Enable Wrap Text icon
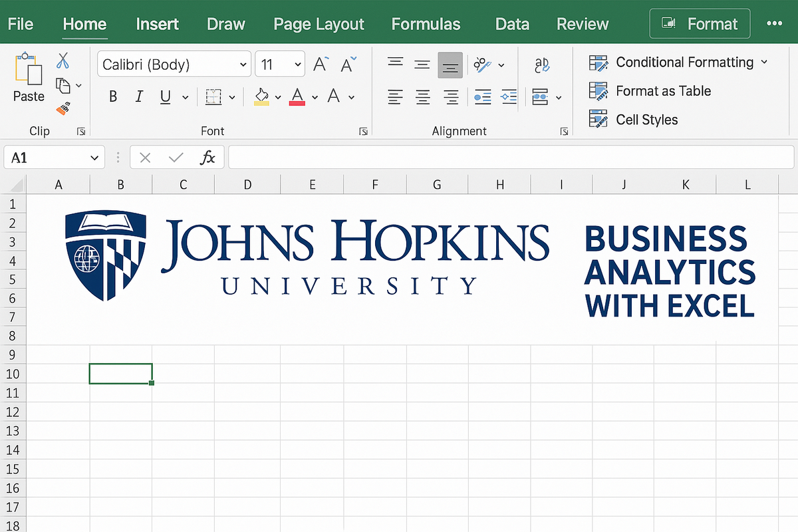Screen dimensions: 798x532 click(x=542, y=65)
